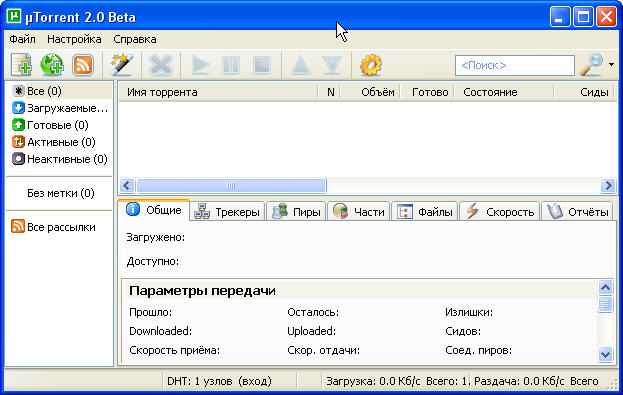Viewport: 623px width, 395px height.
Task: Click the Осталось: label
Action: pyautogui.click(x=313, y=312)
